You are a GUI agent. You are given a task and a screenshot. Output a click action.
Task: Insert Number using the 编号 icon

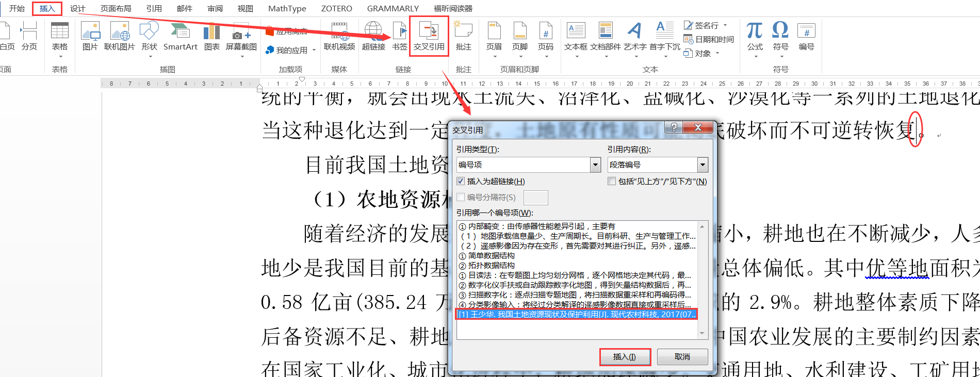pos(806,37)
